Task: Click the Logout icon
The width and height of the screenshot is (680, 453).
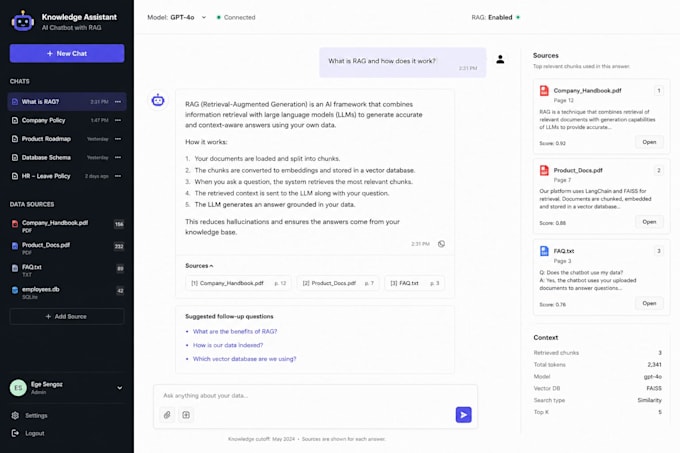Action: [x=15, y=433]
